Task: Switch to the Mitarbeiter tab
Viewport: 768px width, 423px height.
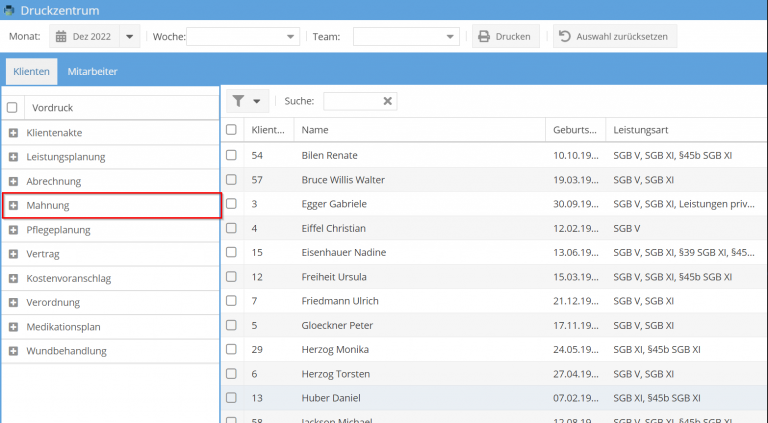Action: coord(90,72)
